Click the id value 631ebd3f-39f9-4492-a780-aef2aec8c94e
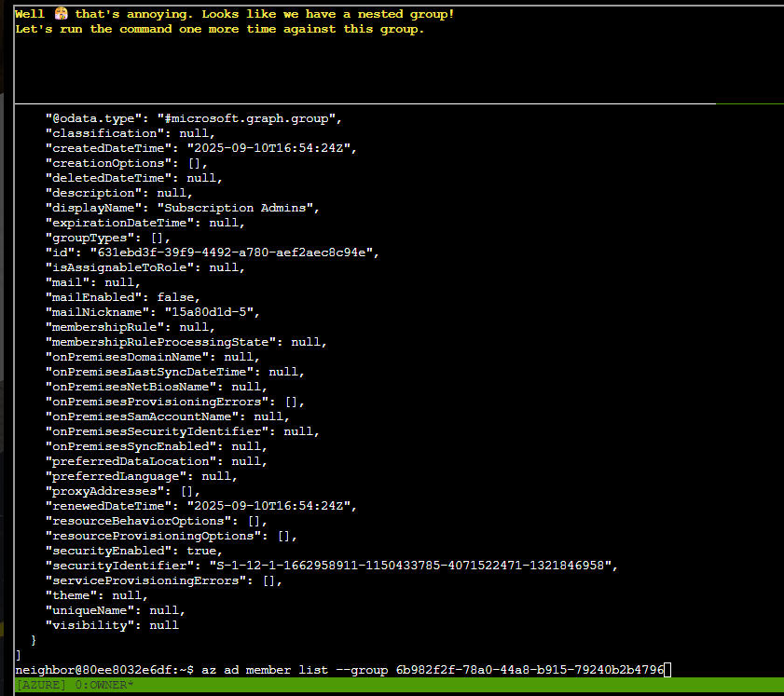This screenshot has width=784, height=696. tap(231, 252)
